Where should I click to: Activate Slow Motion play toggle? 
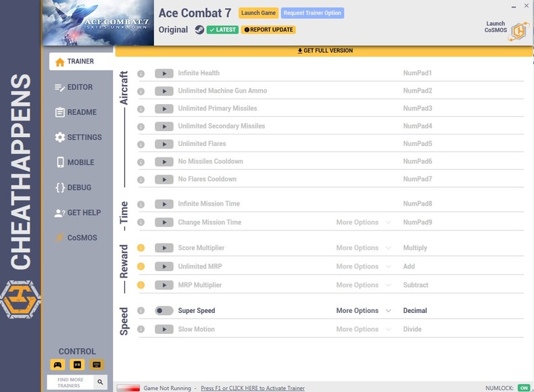point(164,329)
